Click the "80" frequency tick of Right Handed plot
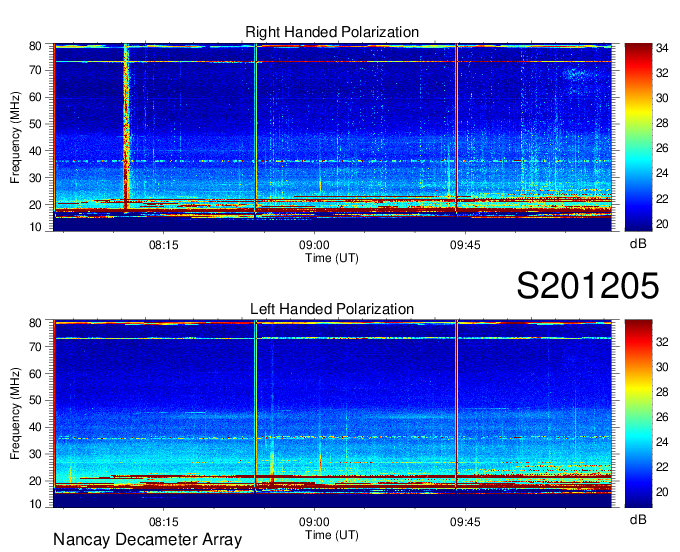The image size is (680, 552). coord(35,46)
